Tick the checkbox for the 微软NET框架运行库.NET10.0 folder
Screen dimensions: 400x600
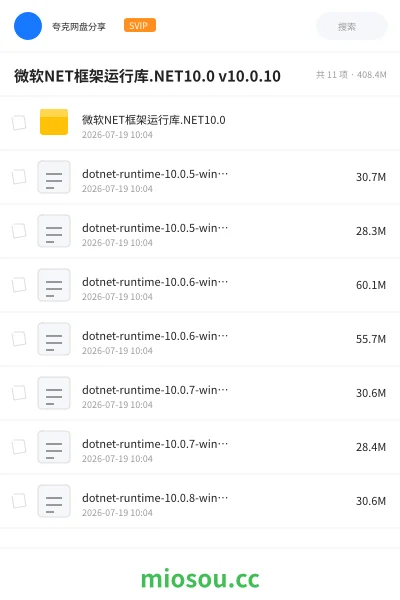pos(19,123)
